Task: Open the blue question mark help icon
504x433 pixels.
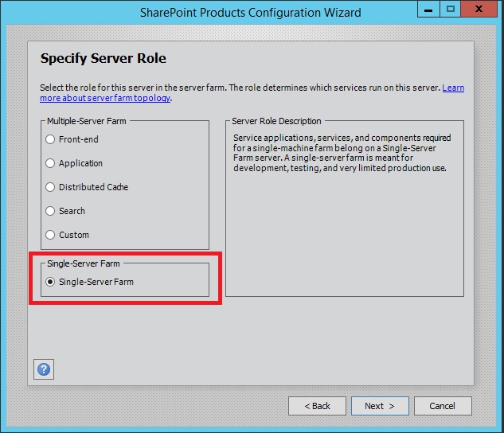Action: [x=44, y=369]
